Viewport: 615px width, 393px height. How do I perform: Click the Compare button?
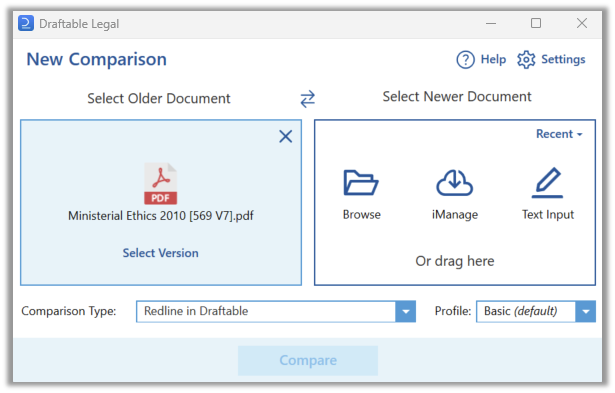(x=308, y=360)
